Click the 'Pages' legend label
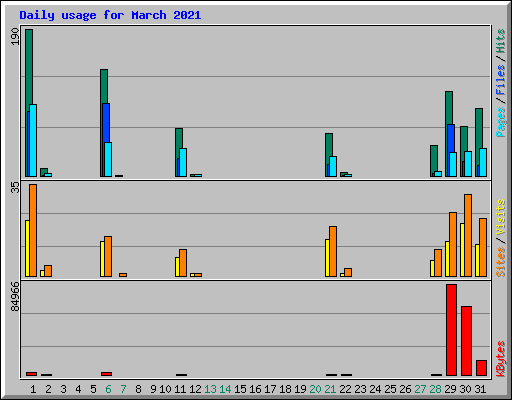512x400 pixels. [x=501, y=122]
